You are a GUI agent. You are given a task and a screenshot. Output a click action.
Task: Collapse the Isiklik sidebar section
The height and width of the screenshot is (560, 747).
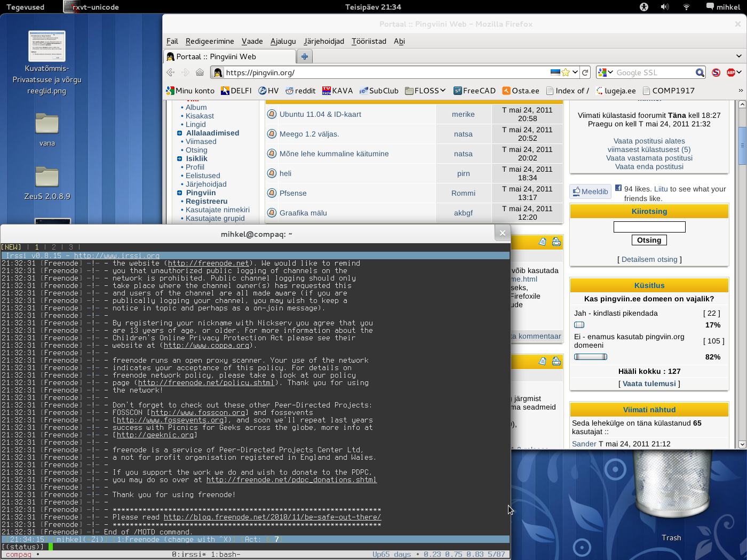pos(180,159)
